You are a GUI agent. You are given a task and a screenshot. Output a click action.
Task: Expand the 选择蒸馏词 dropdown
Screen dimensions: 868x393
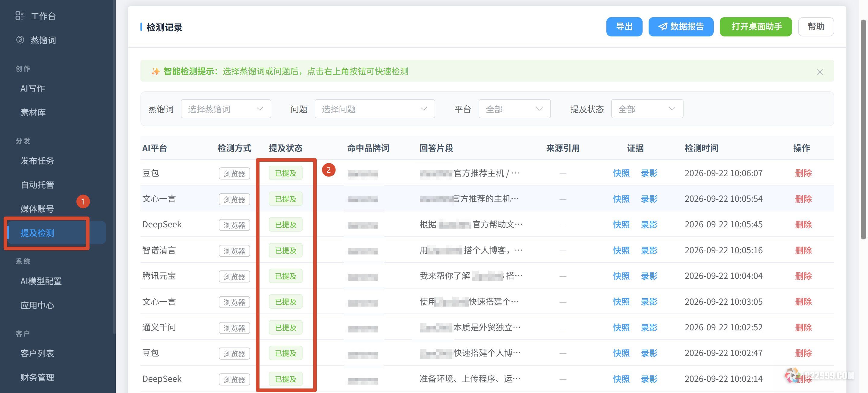point(226,109)
